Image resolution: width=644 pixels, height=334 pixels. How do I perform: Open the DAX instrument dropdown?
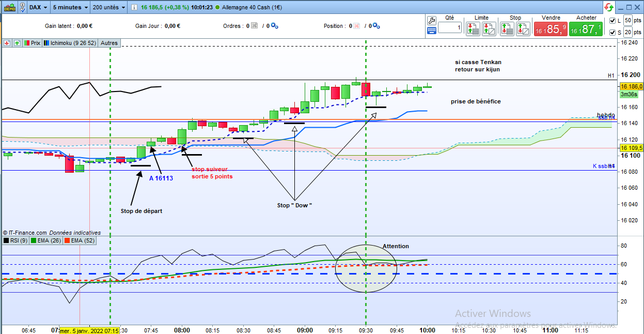click(x=38, y=7)
